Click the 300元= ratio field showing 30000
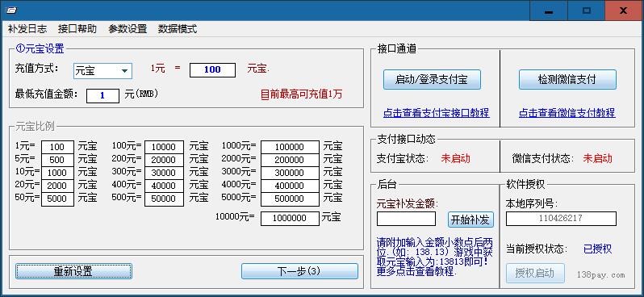The width and height of the screenshot is (644, 297). pyautogui.click(x=165, y=173)
